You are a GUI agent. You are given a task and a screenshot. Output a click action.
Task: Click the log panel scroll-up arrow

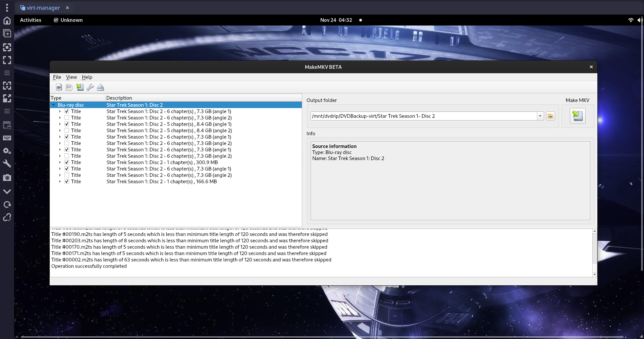[594, 231]
